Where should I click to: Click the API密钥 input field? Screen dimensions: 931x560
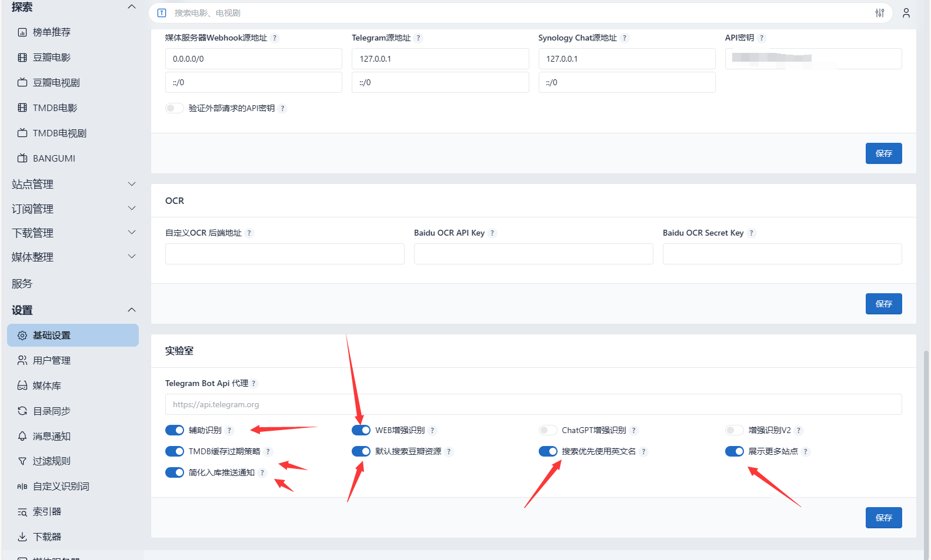point(813,59)
